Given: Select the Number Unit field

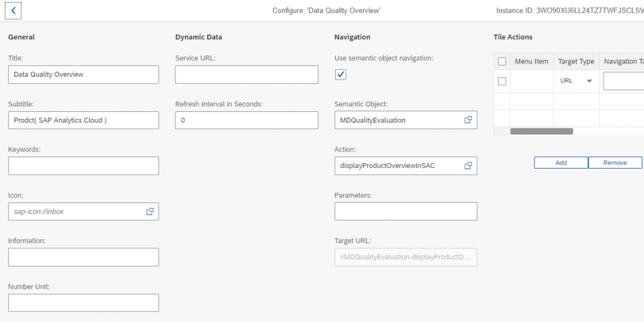Looking at the screenshot, I should 84,303.
